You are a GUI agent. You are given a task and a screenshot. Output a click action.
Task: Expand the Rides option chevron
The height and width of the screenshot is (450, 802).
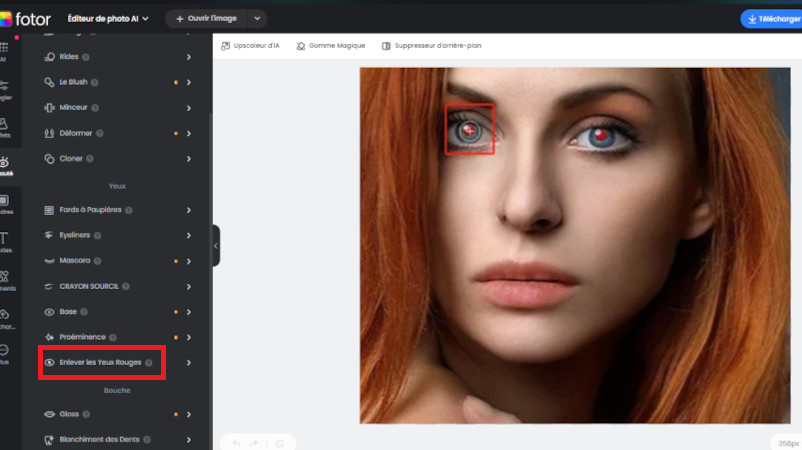coord(189,57)
